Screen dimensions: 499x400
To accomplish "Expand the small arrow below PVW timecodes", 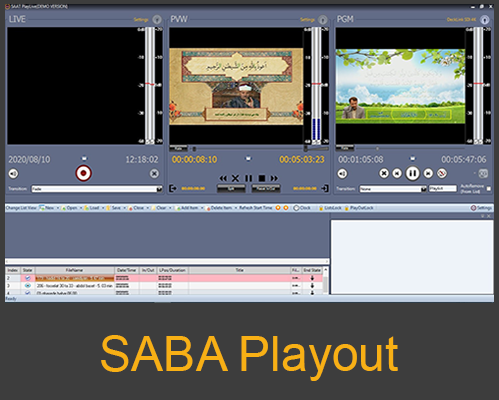I will [x=248, y=159].
